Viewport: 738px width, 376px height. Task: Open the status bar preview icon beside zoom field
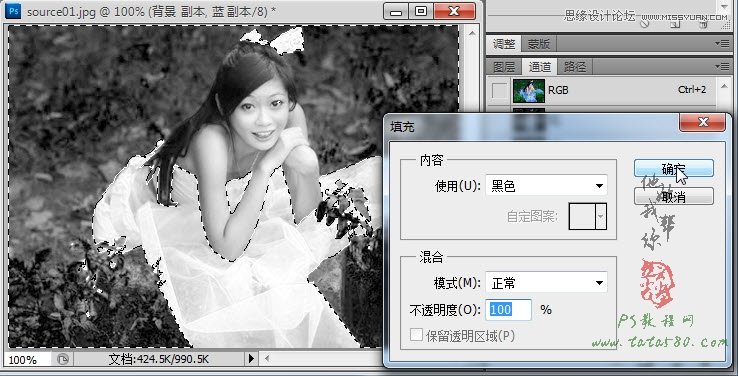pos(63,360)
